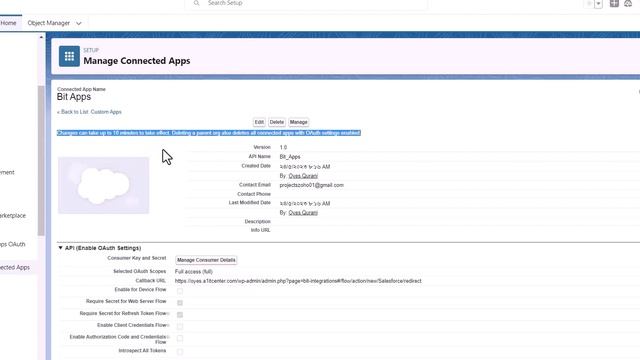
Task: Click the sidebar scrollbar thumb
Action: coord(41,160)
